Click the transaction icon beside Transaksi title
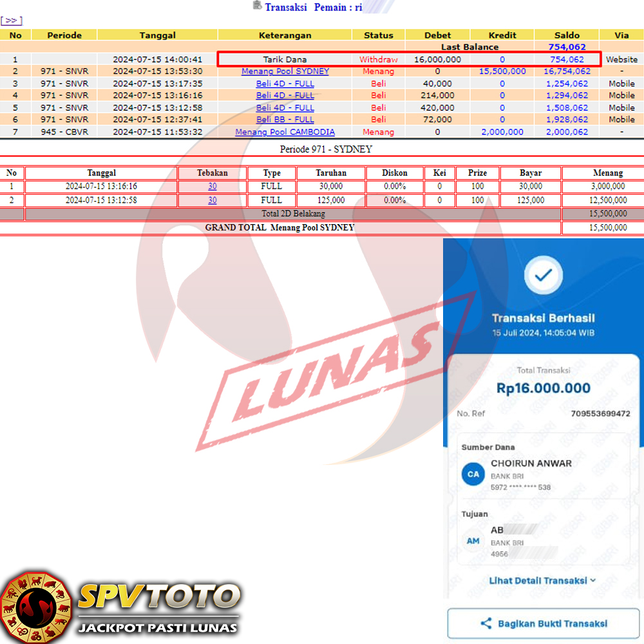644x644 pixels. coord(257,6)
